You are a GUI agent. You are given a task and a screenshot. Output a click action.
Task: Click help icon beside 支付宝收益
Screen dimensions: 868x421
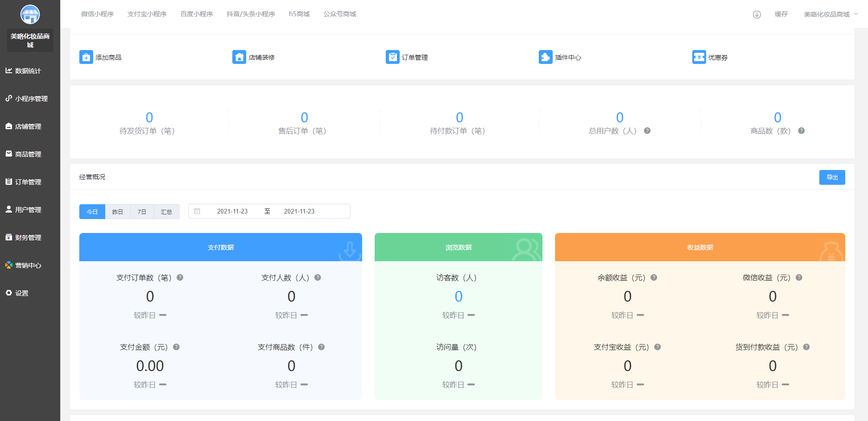coord(657,347)
